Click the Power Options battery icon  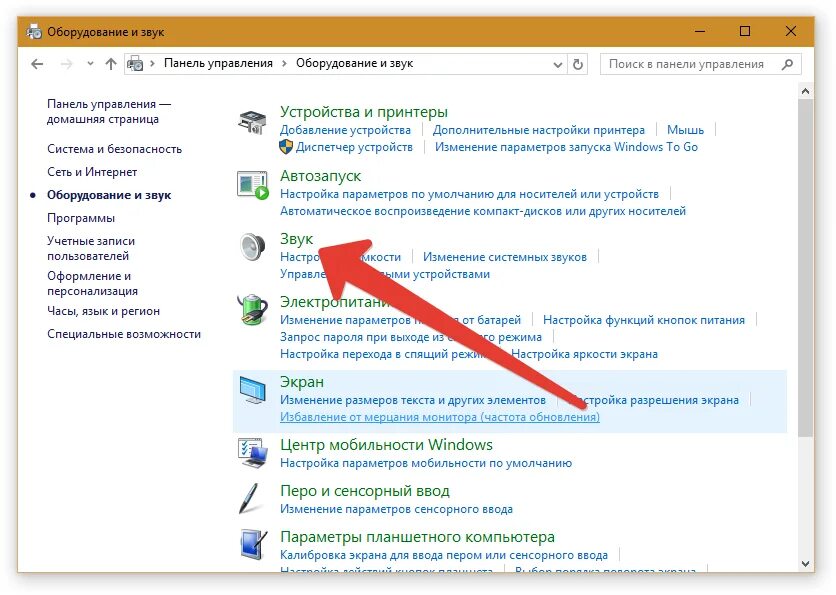(252, 309)
